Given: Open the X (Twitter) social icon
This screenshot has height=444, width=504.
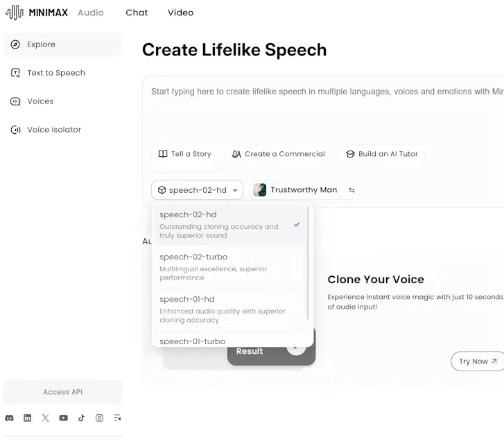Looking at the screenshot, I should [x=45, y=418].
